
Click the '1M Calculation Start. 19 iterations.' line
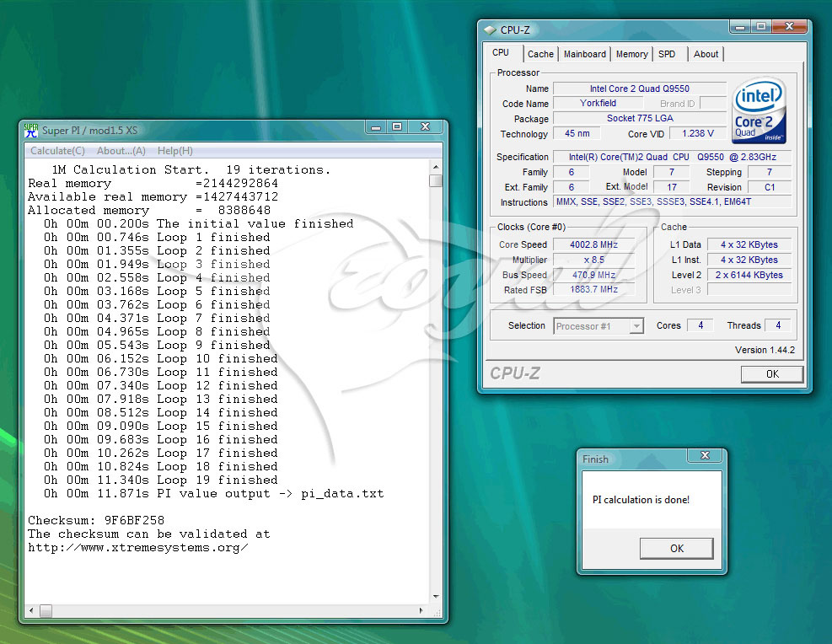coord(191,169)
